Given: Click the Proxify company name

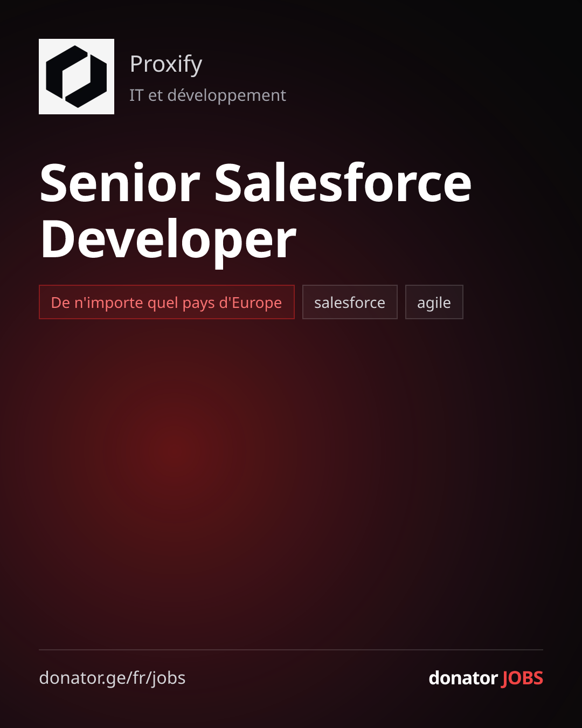Looking at the screenshot, I should coord(166,65).
